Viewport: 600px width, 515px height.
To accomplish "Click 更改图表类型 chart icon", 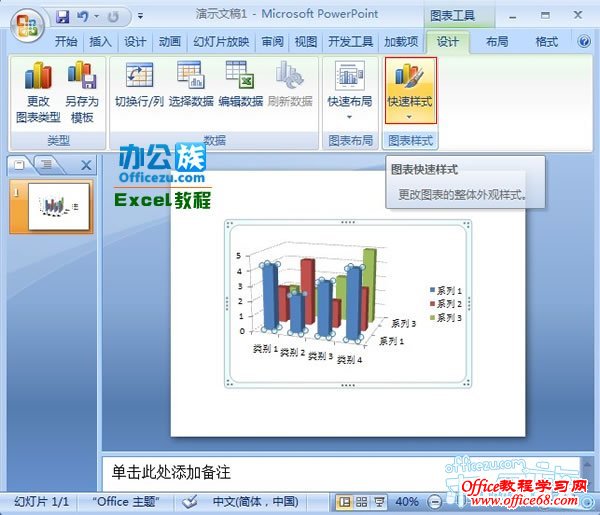I will point(38,92).
